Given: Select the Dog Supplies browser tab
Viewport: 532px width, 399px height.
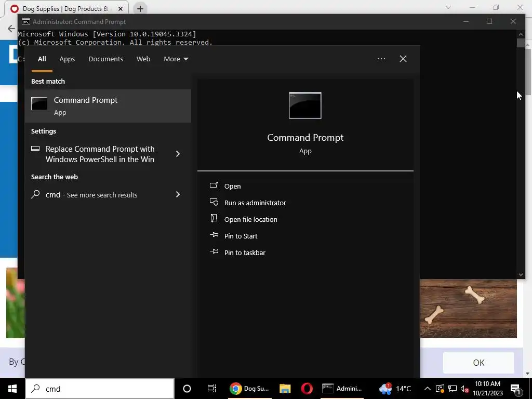Looking at the screenshot, I should point(66,9).
